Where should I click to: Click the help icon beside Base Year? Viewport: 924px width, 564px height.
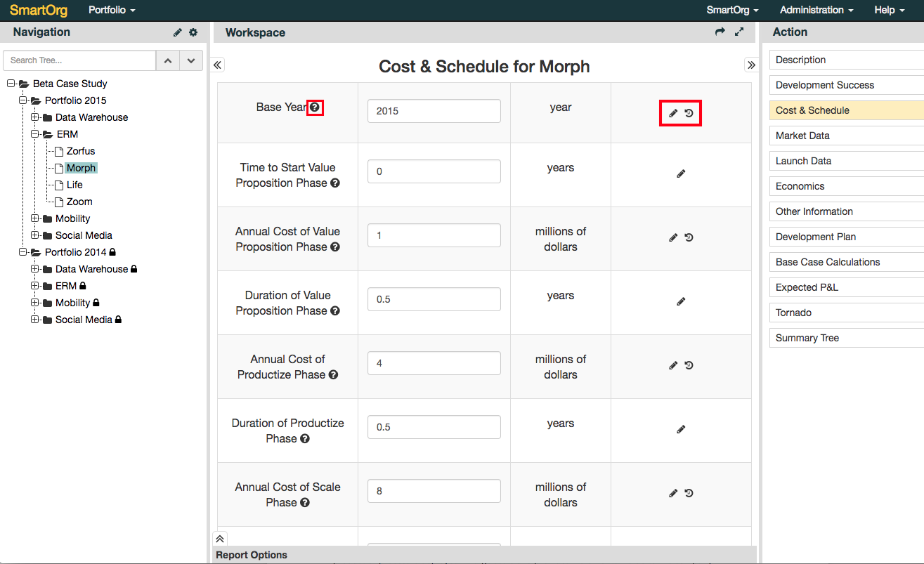(315, 107)
